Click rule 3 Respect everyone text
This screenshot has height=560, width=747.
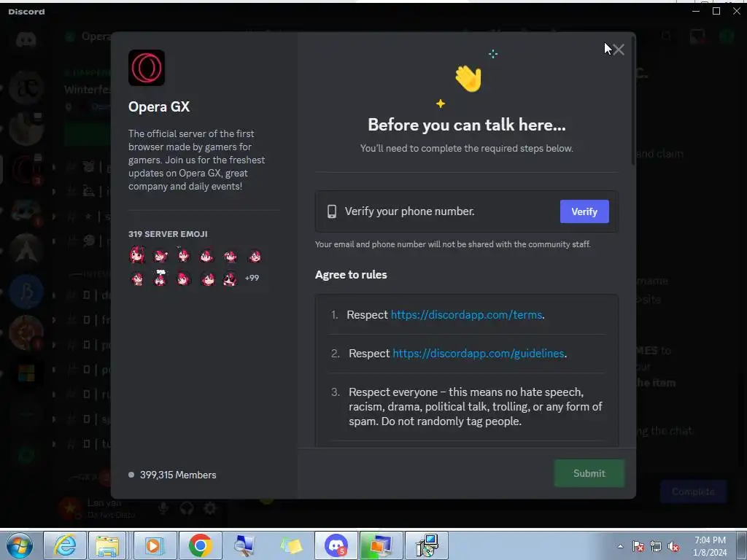(475, 406)
